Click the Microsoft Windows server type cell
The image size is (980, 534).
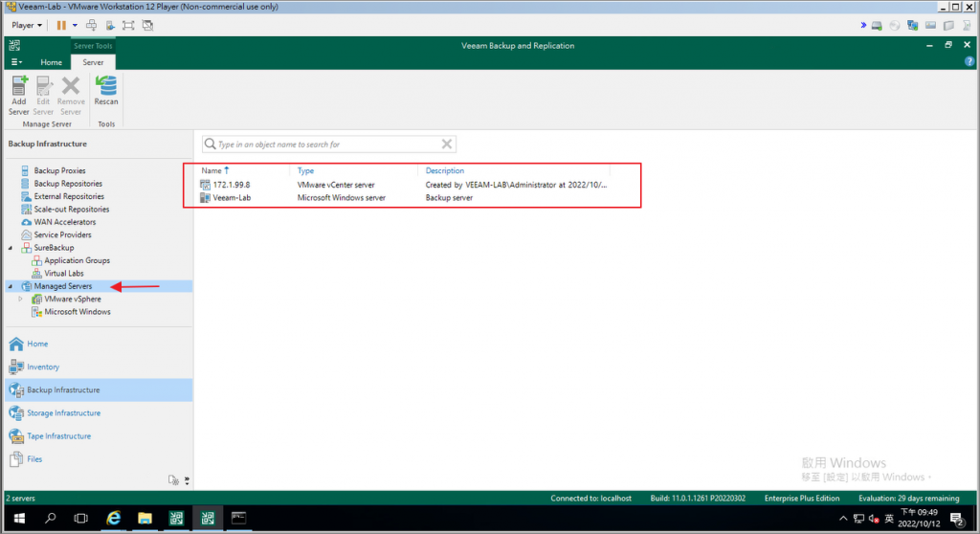click(x=342, y=197)
